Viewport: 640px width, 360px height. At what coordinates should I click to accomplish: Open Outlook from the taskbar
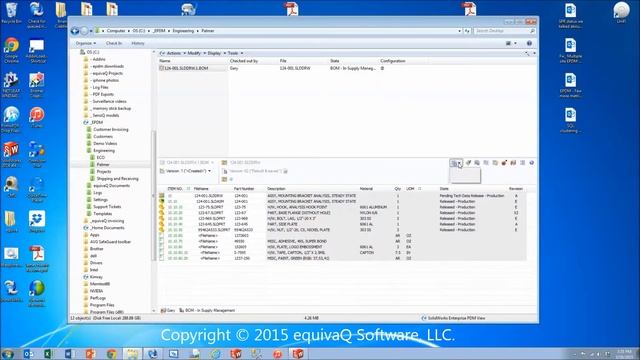click(x=28, y=354)
